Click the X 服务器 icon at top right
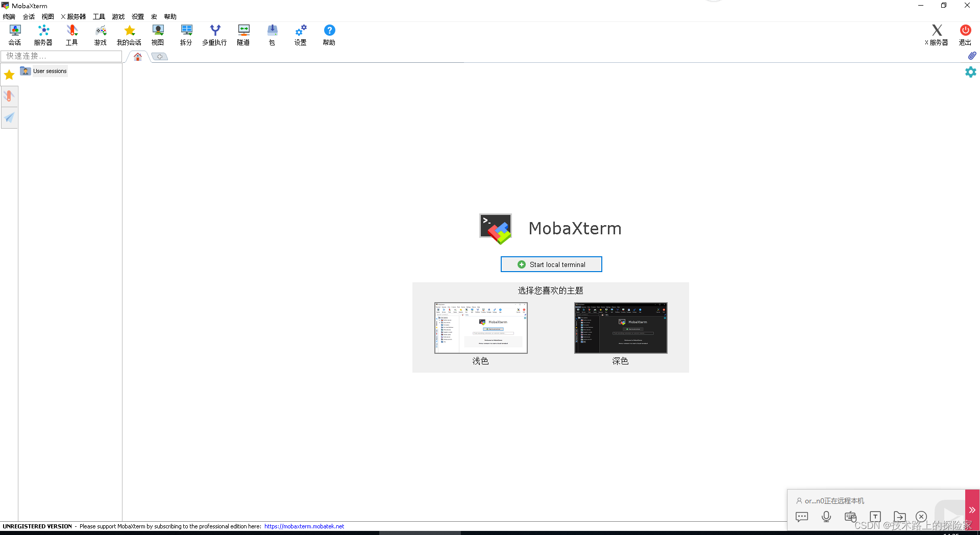Screen dimensions: 980x535 tap(937, 35)
